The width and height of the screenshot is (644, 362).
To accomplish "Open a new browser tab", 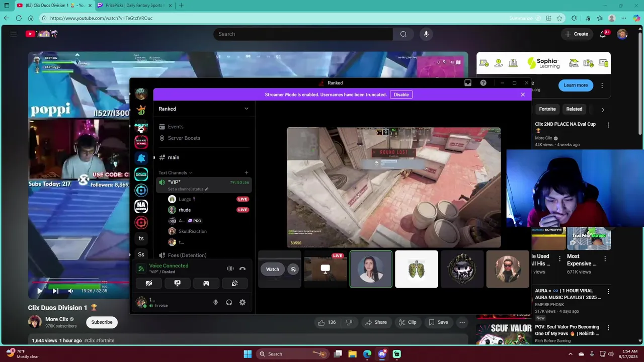I will click(x=181, y=5).
